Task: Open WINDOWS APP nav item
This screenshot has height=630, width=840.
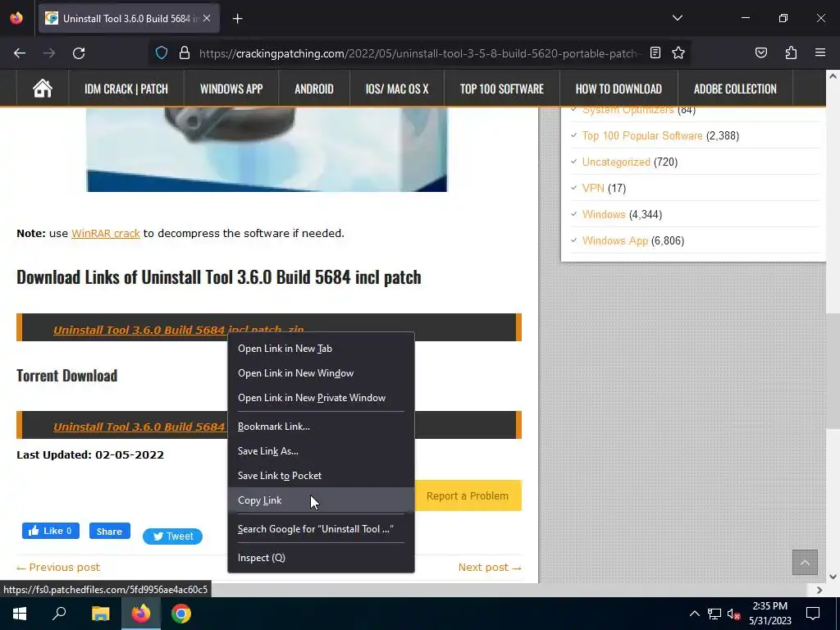Action: pos(231,89)
